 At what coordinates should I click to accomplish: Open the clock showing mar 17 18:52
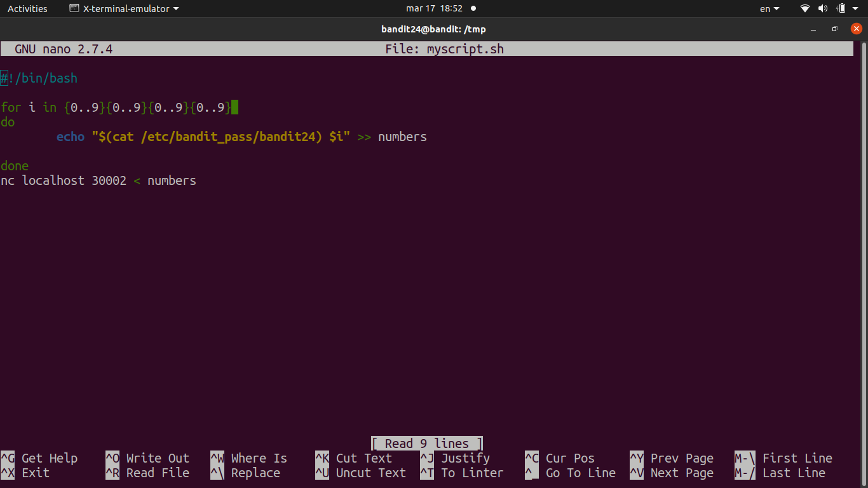point(434,9)
